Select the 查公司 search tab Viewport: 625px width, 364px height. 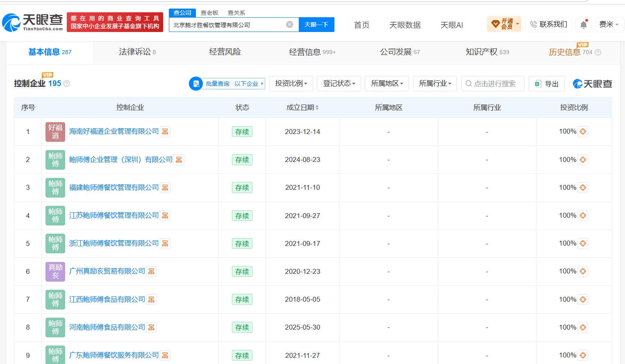[182, 13]
